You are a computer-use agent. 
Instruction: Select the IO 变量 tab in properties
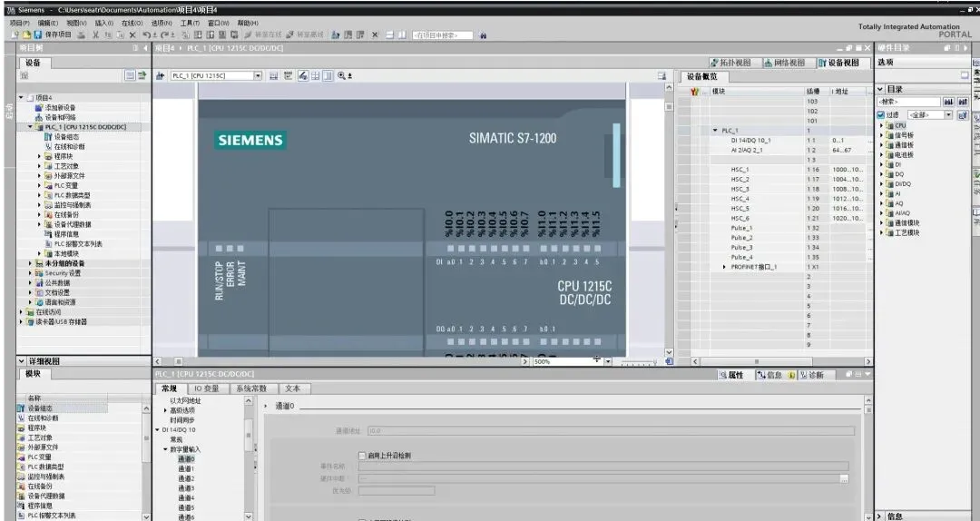[207, 388]
